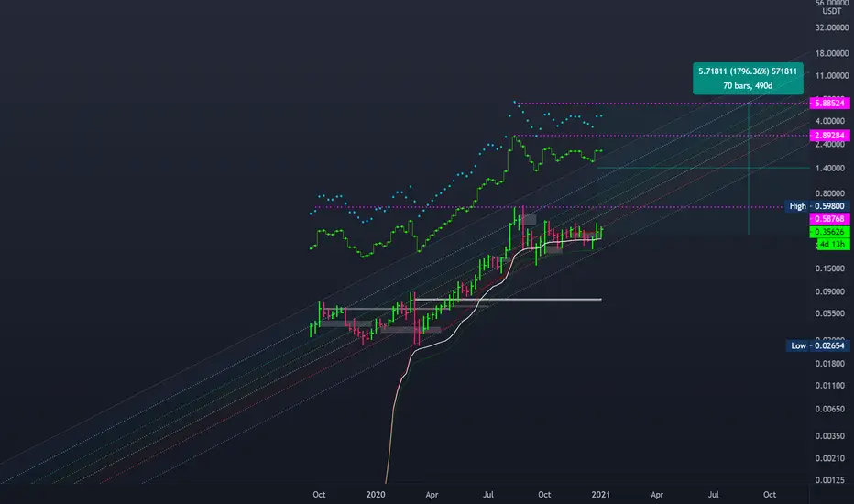The height and width of the screenshot is (504, 854).
Task: Click the magenta 5.88524 price label
Action: pos(829,103)
